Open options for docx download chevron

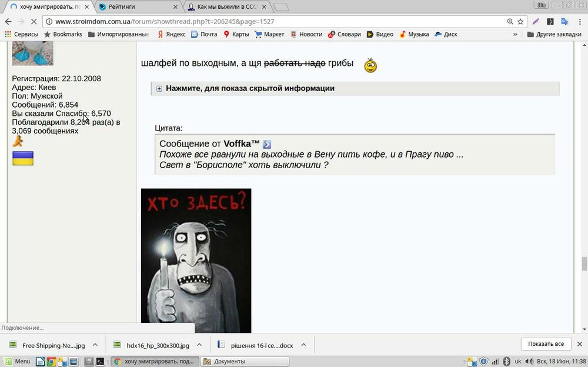[303, 345]
